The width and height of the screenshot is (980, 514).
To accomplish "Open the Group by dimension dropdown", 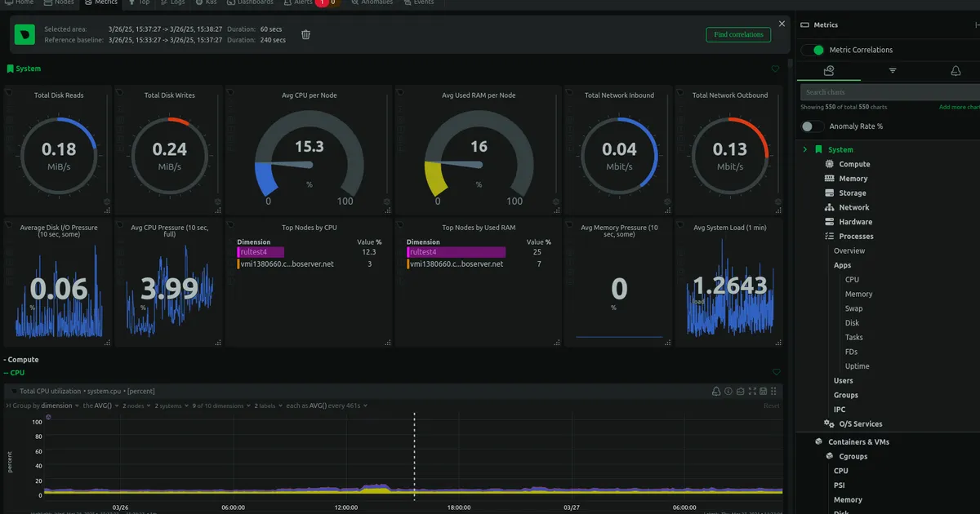I will click(x=47, y=405).
